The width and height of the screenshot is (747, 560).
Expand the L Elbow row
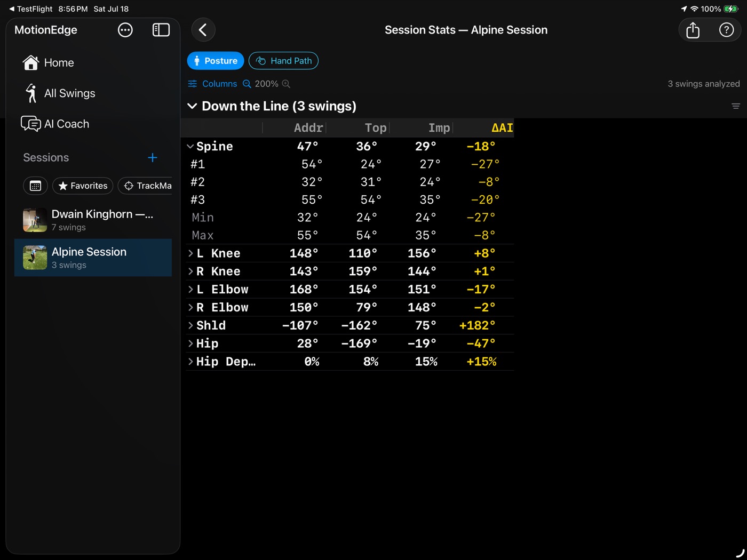pyautogui.click(x=190, y=290)
